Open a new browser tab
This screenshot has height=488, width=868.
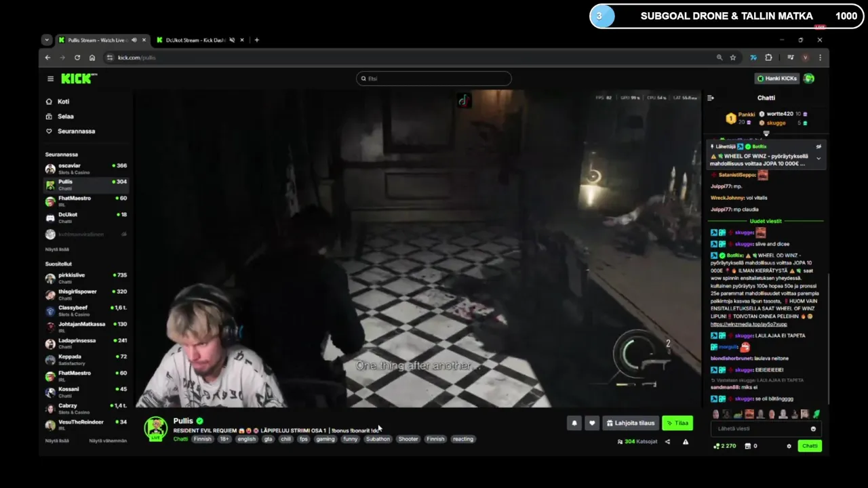tap(256, 40)
